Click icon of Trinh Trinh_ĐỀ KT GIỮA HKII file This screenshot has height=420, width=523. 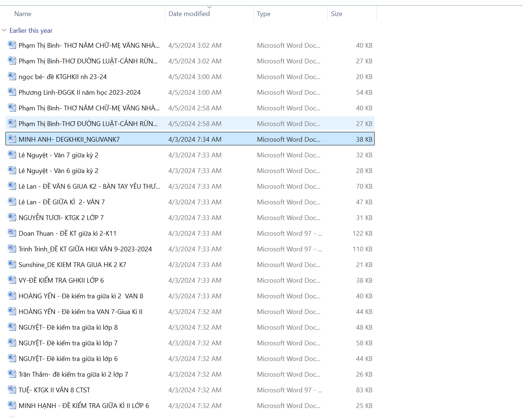12,249
